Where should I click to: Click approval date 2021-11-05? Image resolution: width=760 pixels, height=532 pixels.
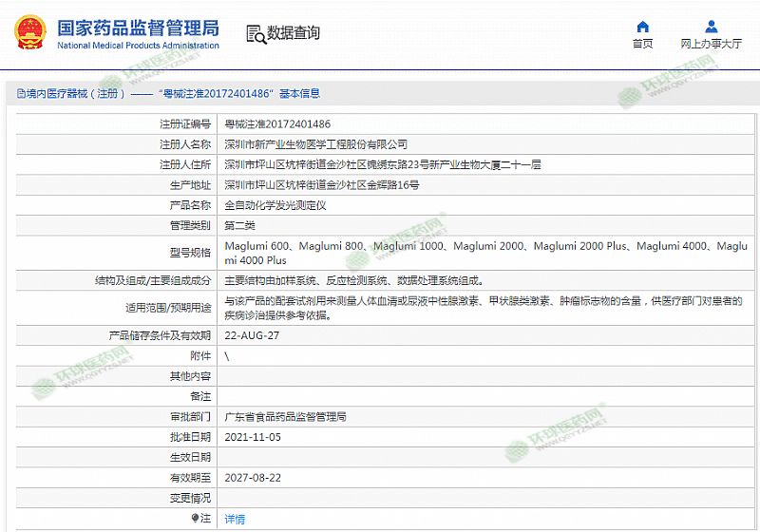coord(253,437)
